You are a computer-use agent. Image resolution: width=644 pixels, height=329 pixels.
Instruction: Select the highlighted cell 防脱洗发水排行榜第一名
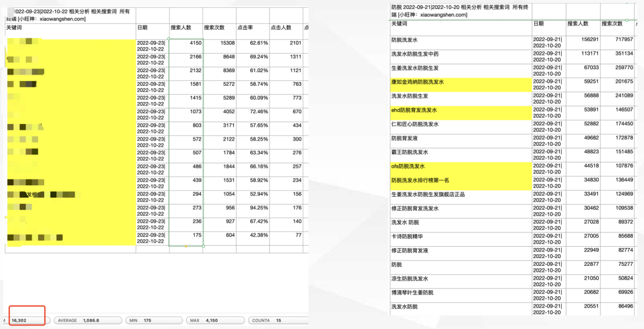tap(461, 183)
